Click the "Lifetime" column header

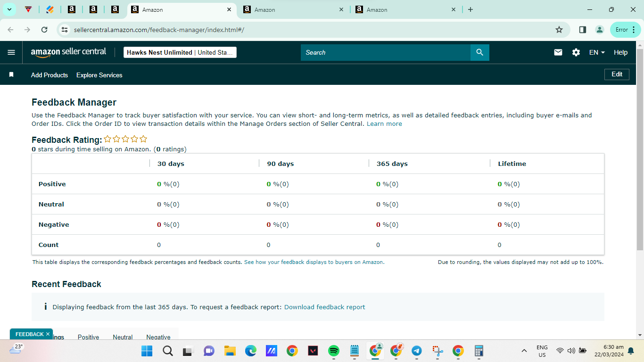tap(512, 164)
